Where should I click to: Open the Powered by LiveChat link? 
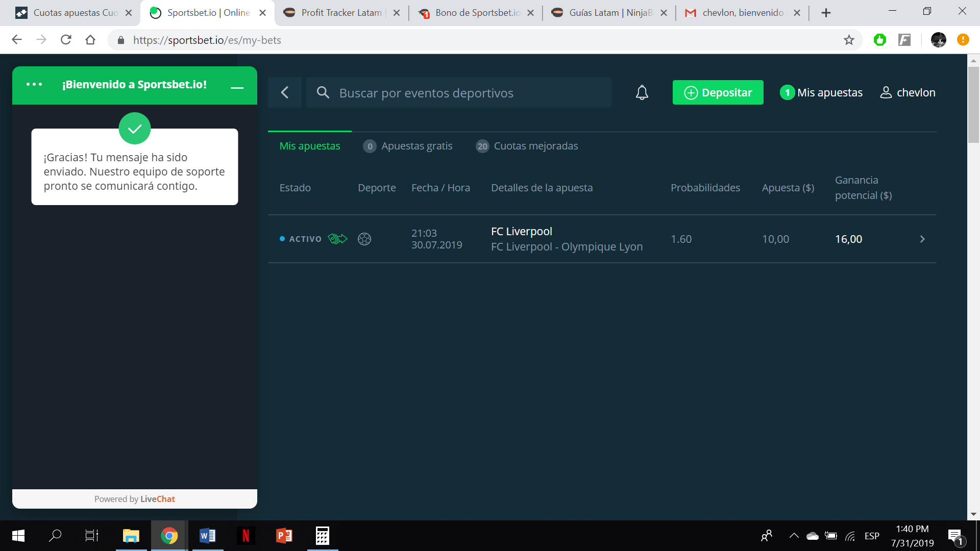tap(135, 499)
